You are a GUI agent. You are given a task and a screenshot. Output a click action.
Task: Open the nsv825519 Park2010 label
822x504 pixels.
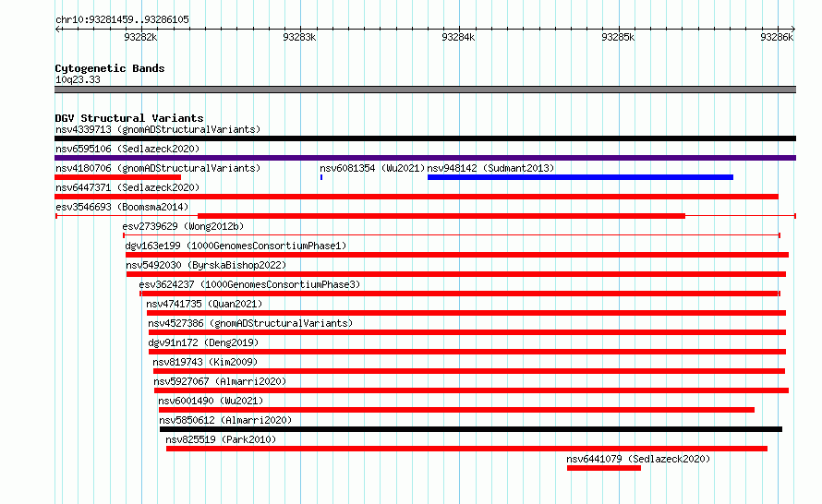click(221, 439)
